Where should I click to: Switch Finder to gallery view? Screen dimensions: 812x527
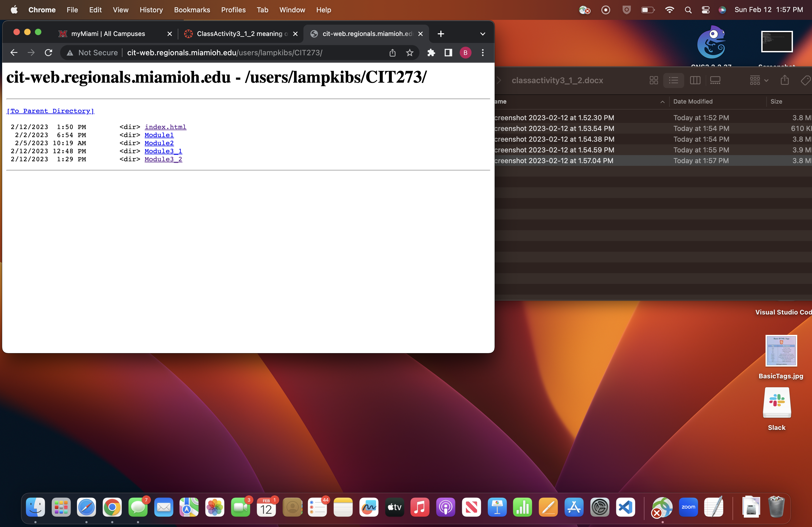tap(715, 80)
